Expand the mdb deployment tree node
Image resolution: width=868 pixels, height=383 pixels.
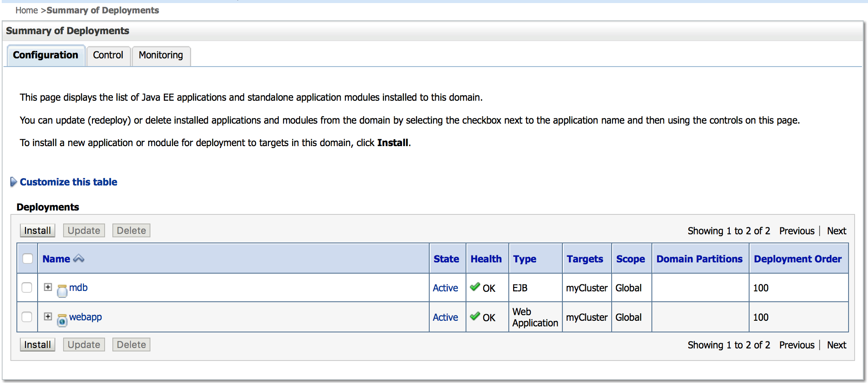tap(48, 287)
